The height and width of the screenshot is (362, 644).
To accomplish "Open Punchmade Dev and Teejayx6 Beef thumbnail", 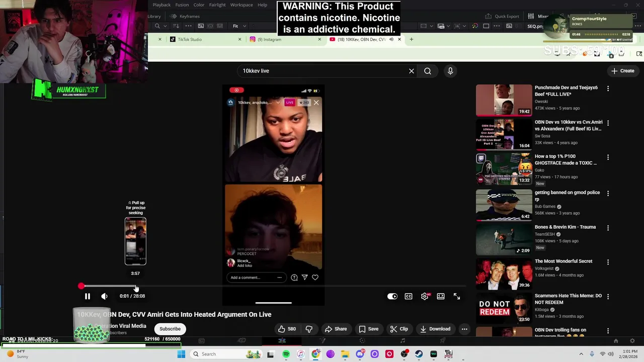I will pyautogui.click(x=504, y=100).
